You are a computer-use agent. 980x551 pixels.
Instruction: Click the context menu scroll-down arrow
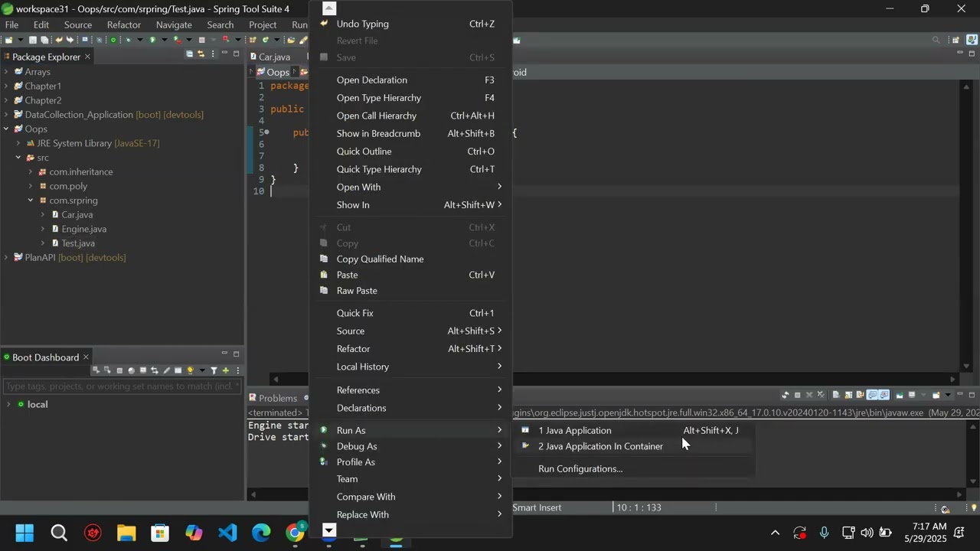coord(329,530)
